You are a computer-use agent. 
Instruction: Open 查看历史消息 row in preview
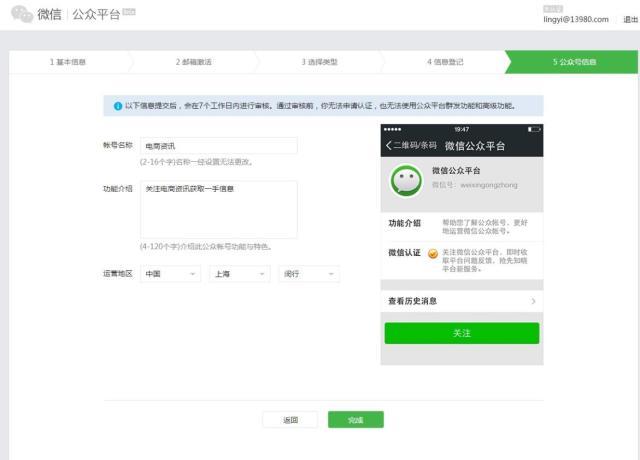pyautogui.click(x=462, y=301)
